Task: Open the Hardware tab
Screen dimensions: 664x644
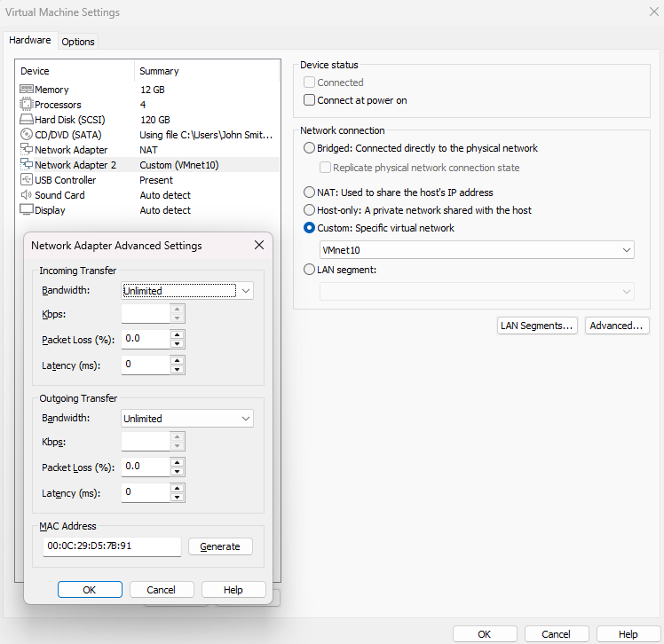Action: [x=30, y=40]
